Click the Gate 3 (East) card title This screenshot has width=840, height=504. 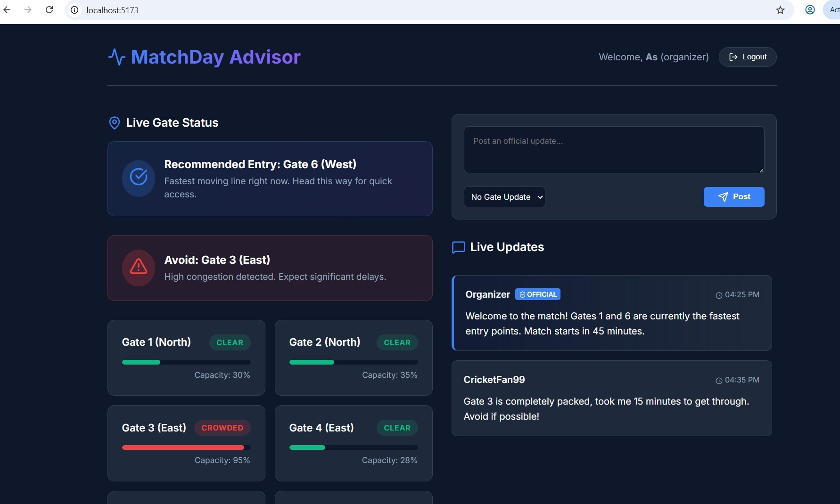point(154,428)
